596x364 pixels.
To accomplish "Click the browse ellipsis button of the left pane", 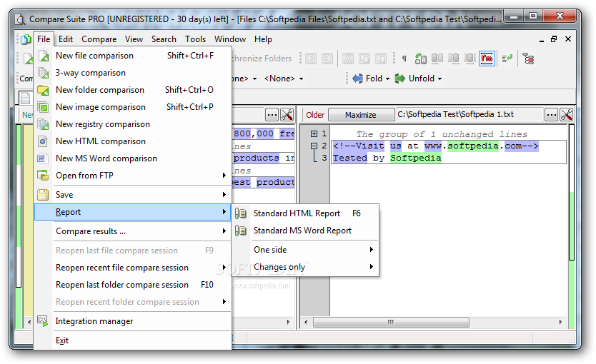I will point(272,115).
